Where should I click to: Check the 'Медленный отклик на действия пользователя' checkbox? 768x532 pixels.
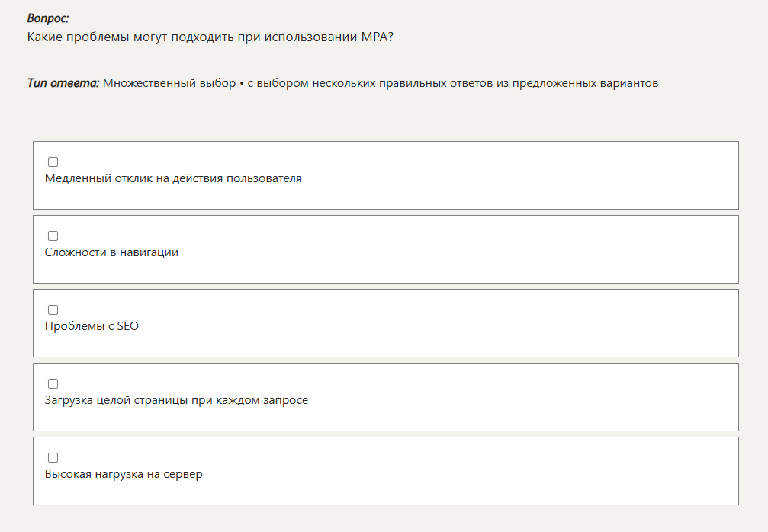click(x=53, y=162)
